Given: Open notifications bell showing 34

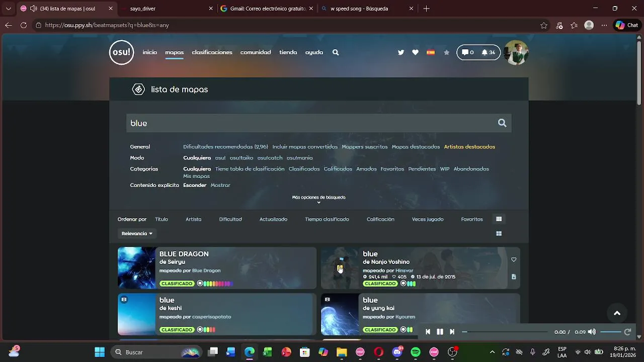Looking at the screenshot, I should (x=488, y=52).
